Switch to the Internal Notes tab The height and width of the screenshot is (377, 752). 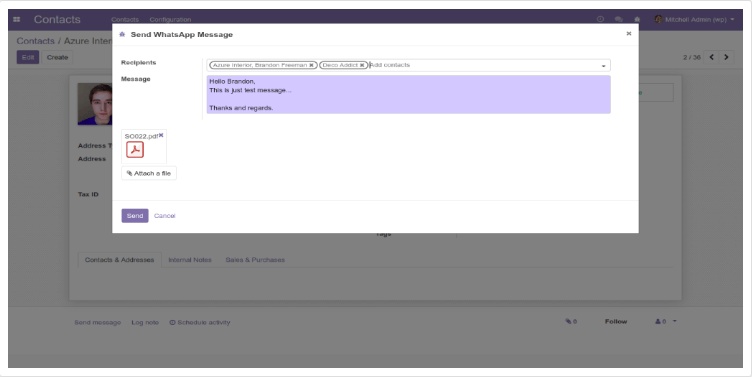click(x=190, y=259)
